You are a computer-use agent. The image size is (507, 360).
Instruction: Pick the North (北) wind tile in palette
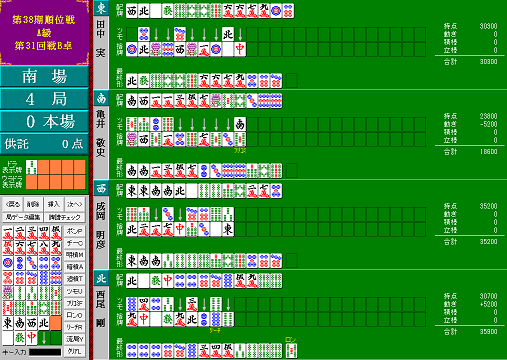click(44, 323)
